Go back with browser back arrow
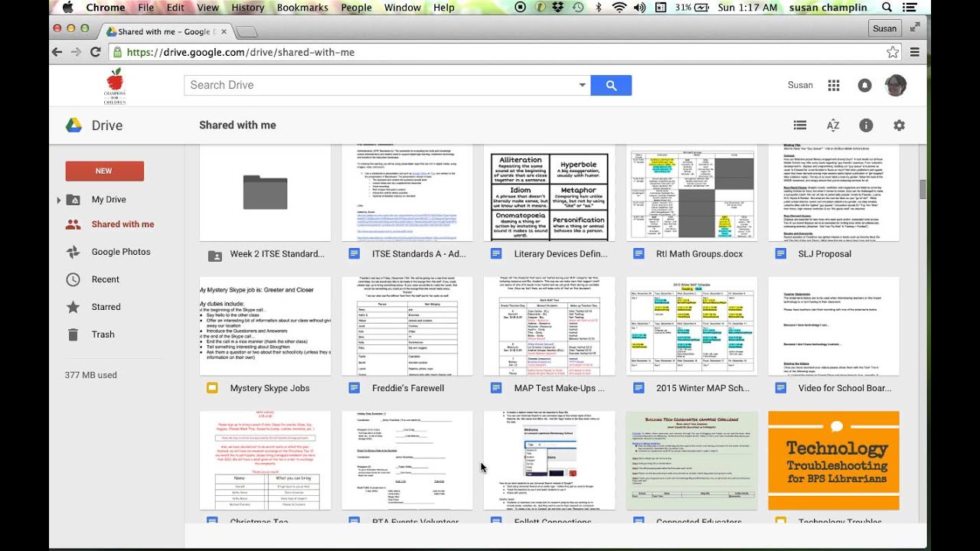 pyautogui.click(x=57, y=52)
